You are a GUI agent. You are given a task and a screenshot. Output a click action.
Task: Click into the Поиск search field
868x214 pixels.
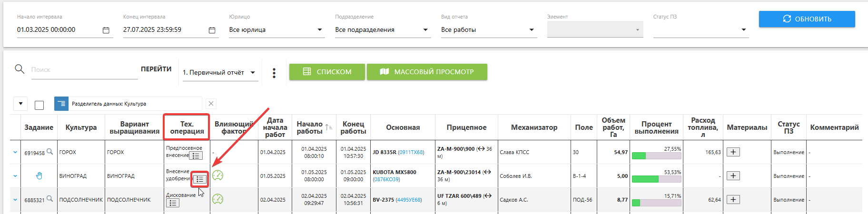pos(84,70)
